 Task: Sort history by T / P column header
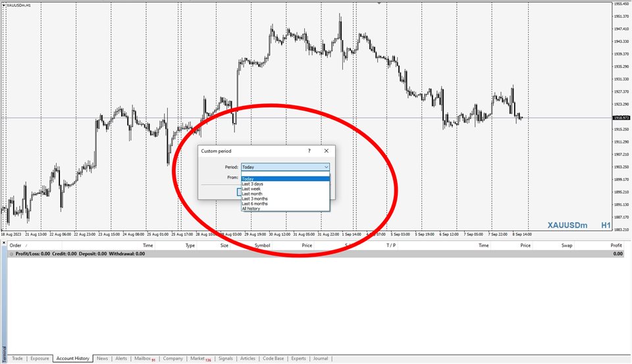tap(391, 245)
